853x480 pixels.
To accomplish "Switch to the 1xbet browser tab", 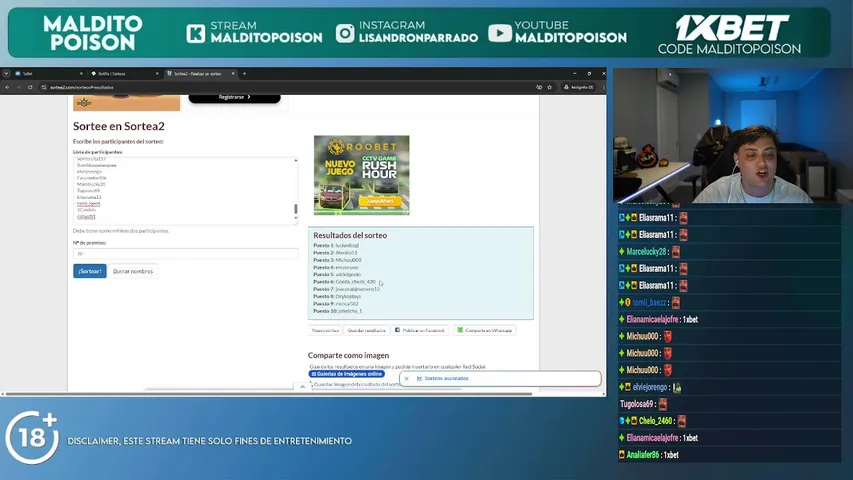I will pos(48,73).
